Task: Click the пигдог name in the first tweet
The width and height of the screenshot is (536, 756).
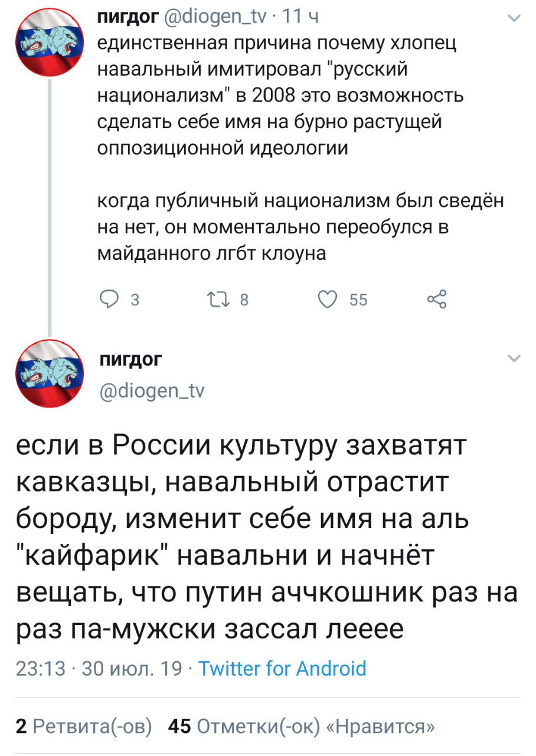Action: (x=126, y=18)
